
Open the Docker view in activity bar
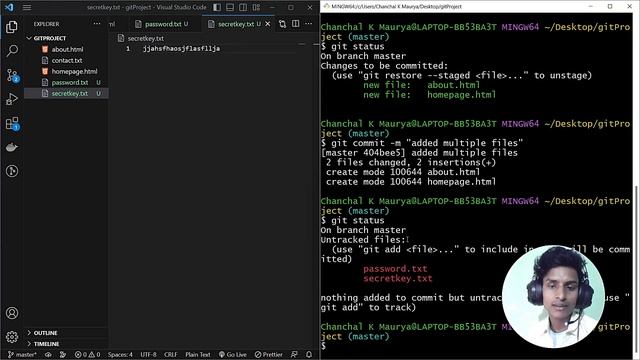(12, 147)
